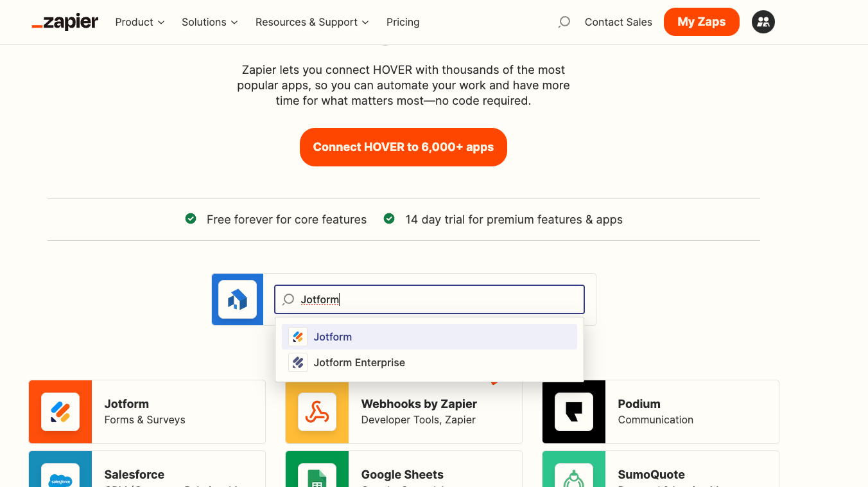Open My Zaps button

[x=702, y=22]
